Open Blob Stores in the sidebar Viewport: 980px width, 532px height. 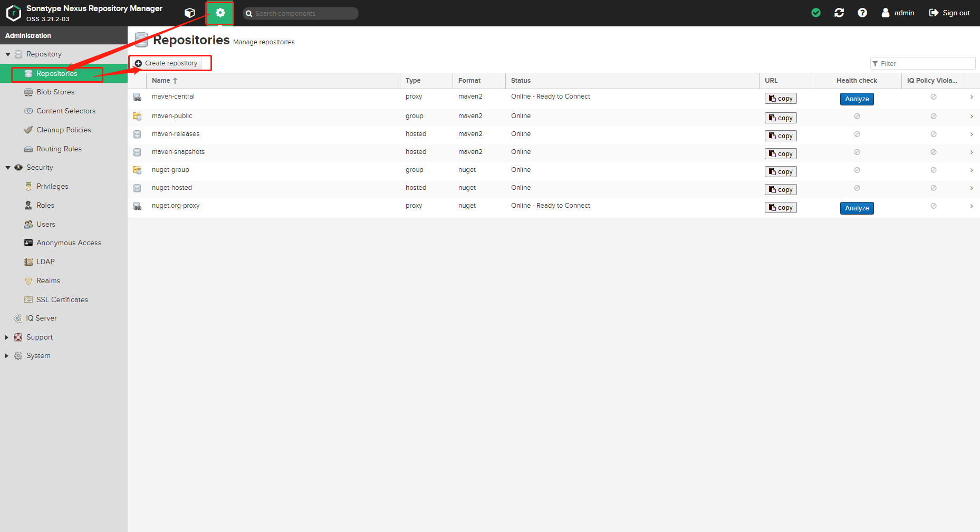[x=55, y=92]
